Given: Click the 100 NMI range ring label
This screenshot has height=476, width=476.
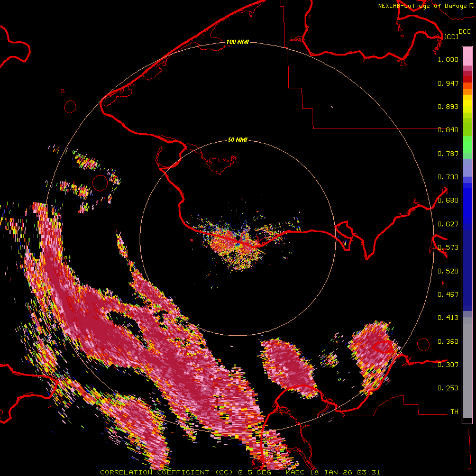Looking at the screenshot, I should 237,42.
